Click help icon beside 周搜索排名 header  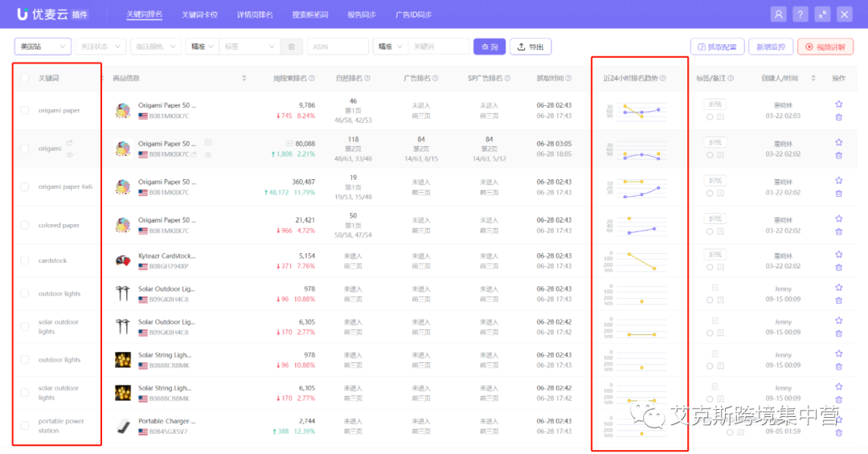tap(312, 78)
